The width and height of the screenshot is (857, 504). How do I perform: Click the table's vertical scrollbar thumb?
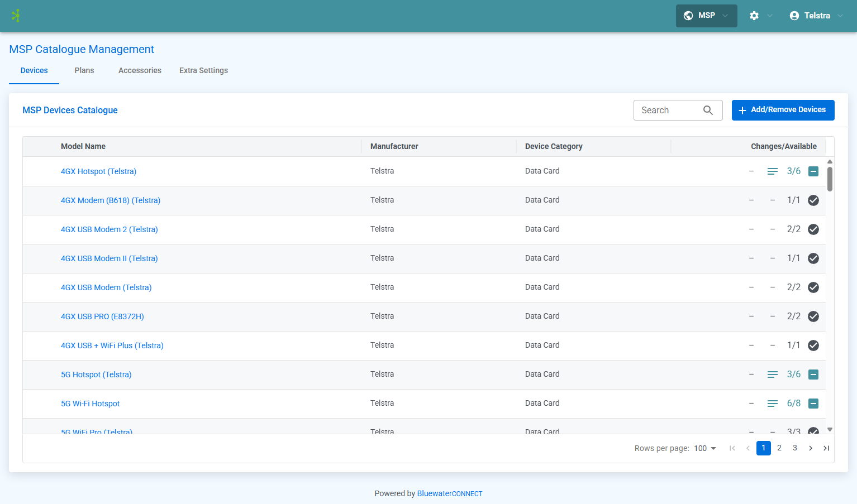(x=830, y=179)
